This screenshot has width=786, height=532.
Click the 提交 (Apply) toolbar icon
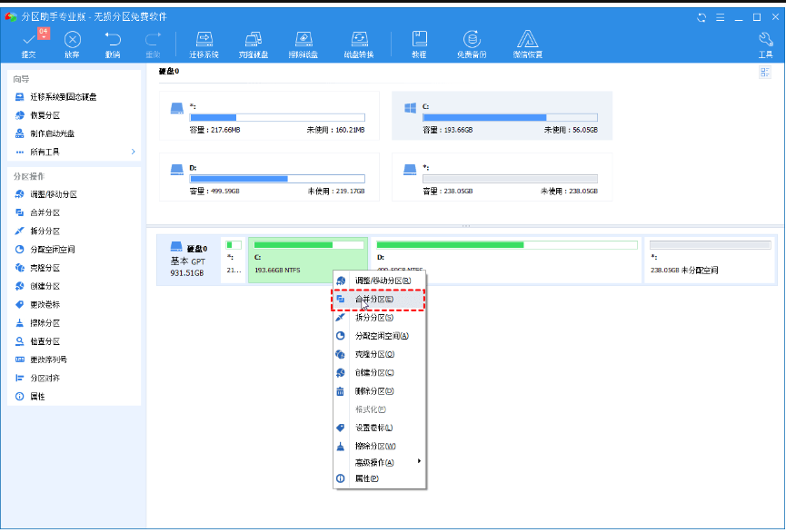coord(28,41)
